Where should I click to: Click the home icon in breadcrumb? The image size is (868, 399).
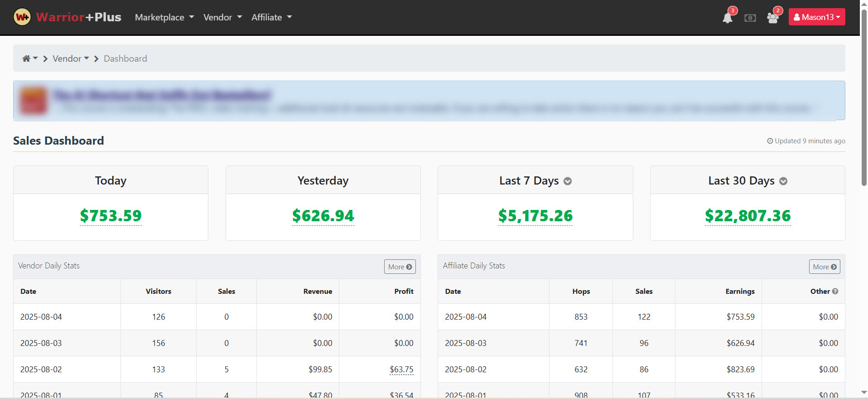tap(26, 58)
